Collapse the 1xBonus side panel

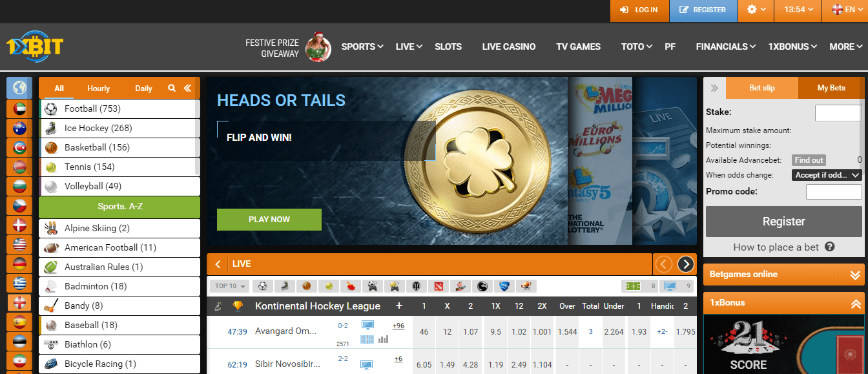(783, 303)
